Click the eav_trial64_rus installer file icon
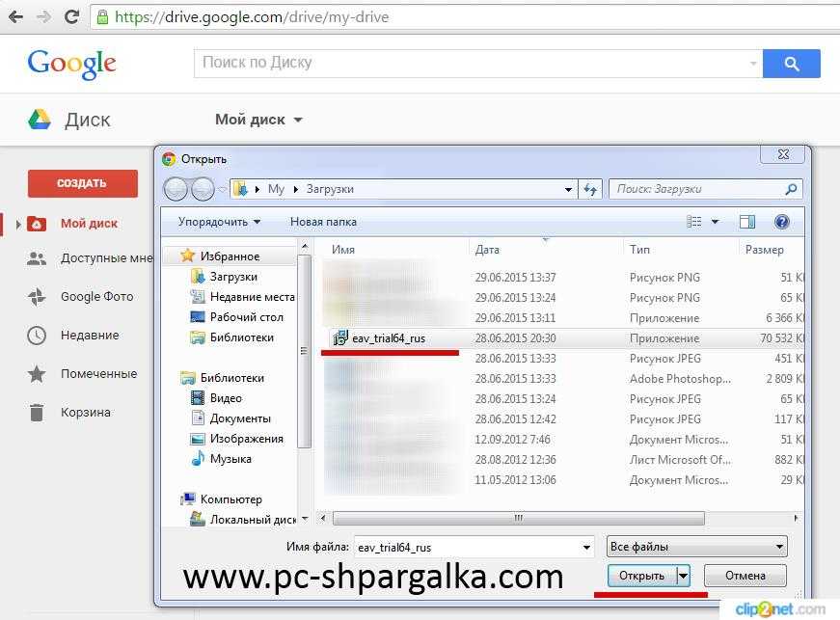Screen dimensions: 840x620 coord(340,337)
